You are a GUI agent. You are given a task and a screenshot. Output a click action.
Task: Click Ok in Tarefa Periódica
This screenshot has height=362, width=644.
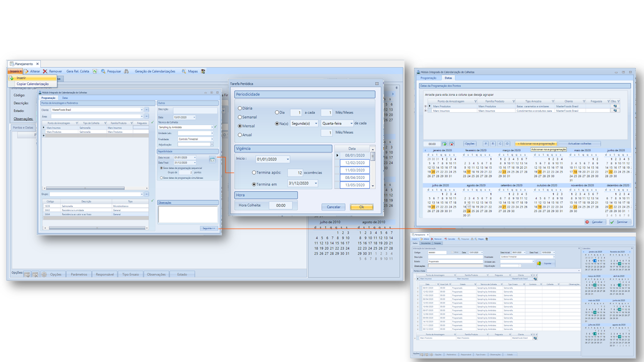[x=361, y=207]
